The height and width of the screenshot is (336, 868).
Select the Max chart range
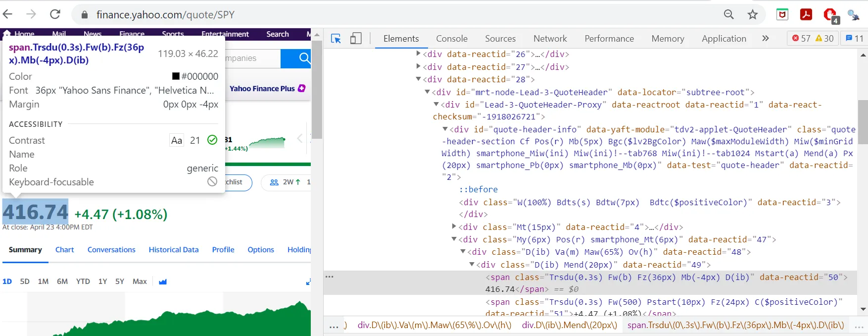coord(140,281)
